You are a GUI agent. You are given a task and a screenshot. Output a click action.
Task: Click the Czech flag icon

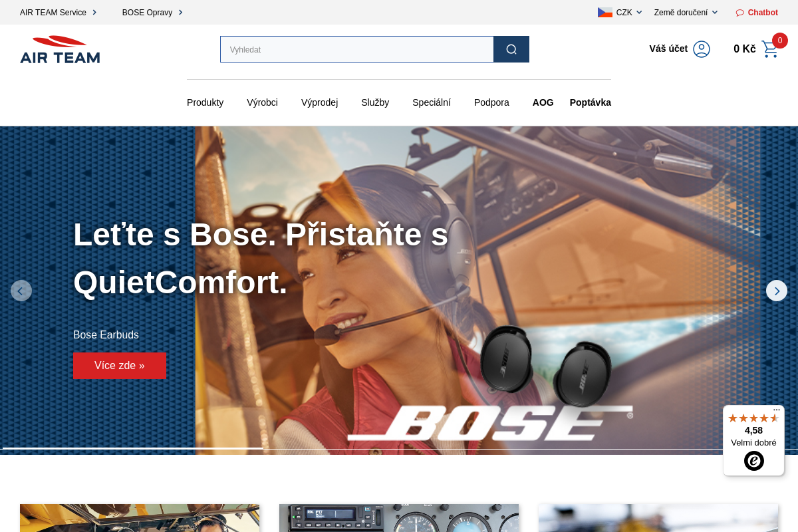pyautogui.click(x=605, y=12)
